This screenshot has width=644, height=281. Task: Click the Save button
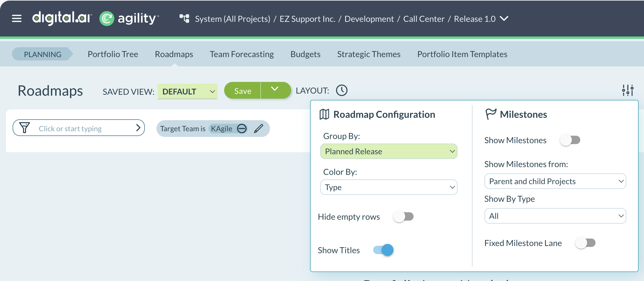[x=242, y=90]
